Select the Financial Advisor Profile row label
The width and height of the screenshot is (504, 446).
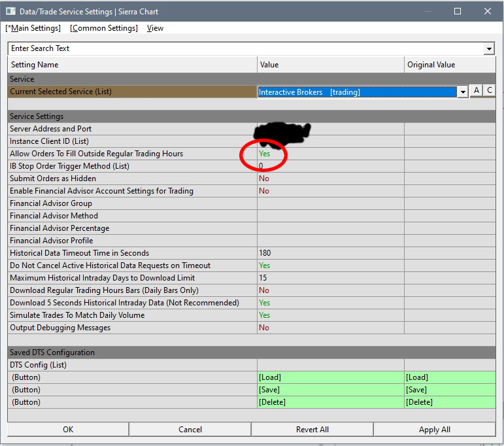click(52, 241)
